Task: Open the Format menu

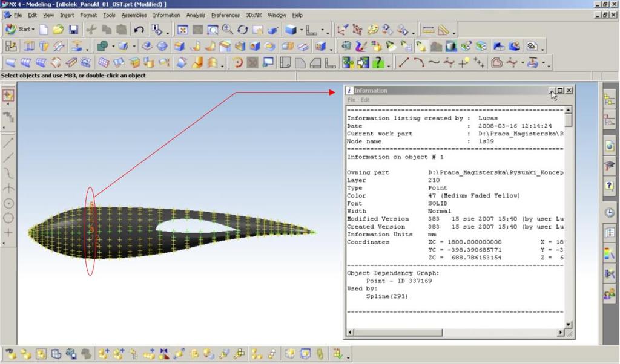Action: click(x=88, y=15)
